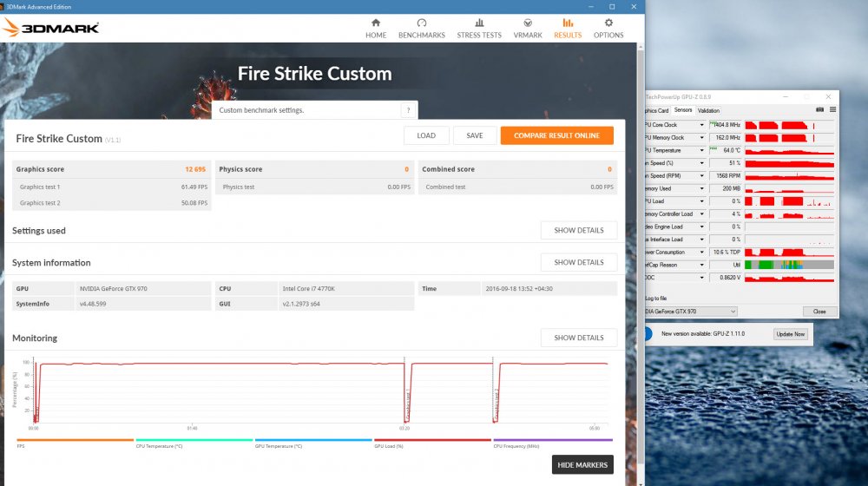Toggle the CPU Temperature legend color bar

(194, 442)
